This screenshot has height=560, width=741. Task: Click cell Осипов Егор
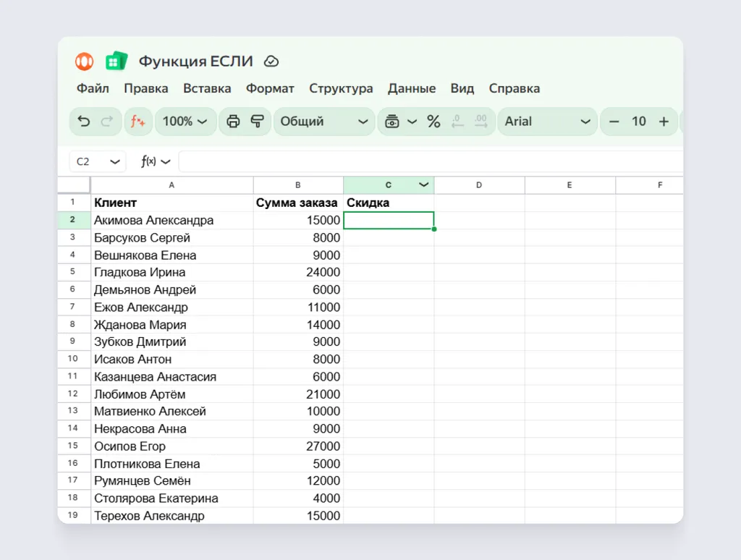[x=172, y=446]
